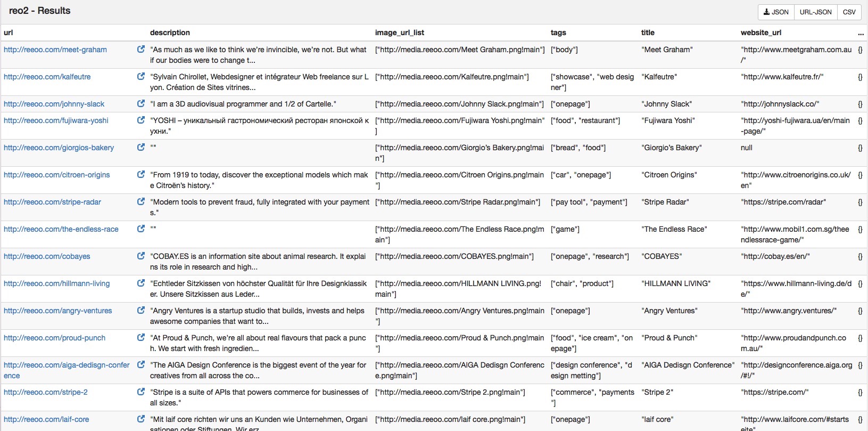Select the Johnny Slack description cell
The height and width of the screenshot is (431, 868).
click(x=243, y=104)
